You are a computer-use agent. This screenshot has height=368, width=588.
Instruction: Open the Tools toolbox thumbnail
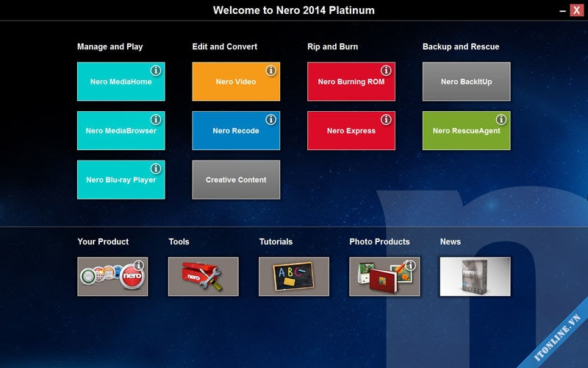coord(204,277)
